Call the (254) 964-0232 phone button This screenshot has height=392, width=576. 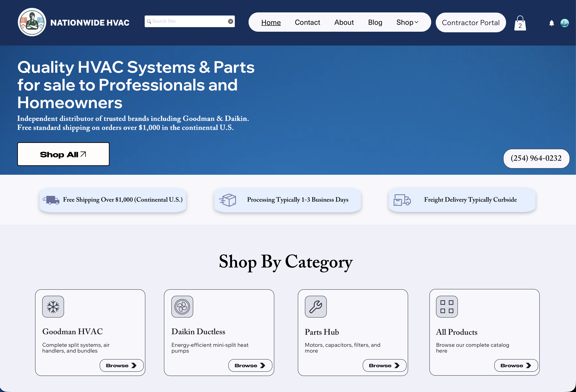(536, 159)
